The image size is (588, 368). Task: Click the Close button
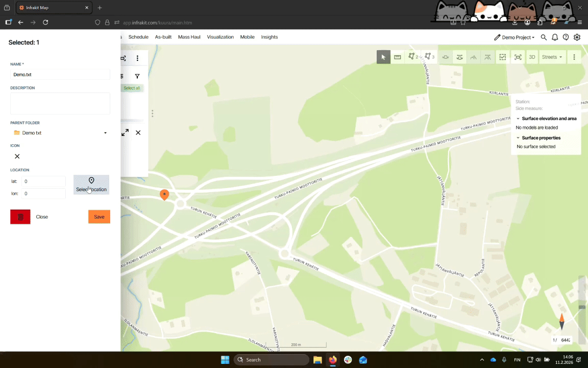(x=42, y=217)
